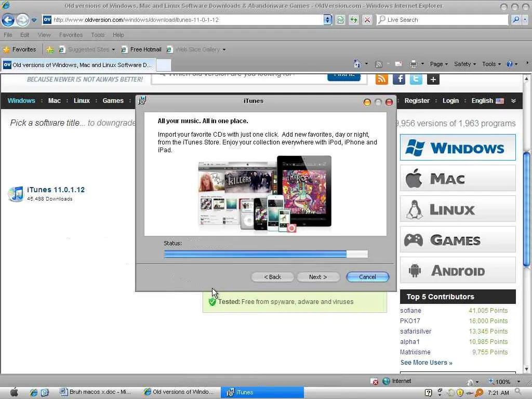Image resolution: width=532 pixels, height=399 pixels.
Task: Click the Apple logo start button
Action: click(14, 392)
